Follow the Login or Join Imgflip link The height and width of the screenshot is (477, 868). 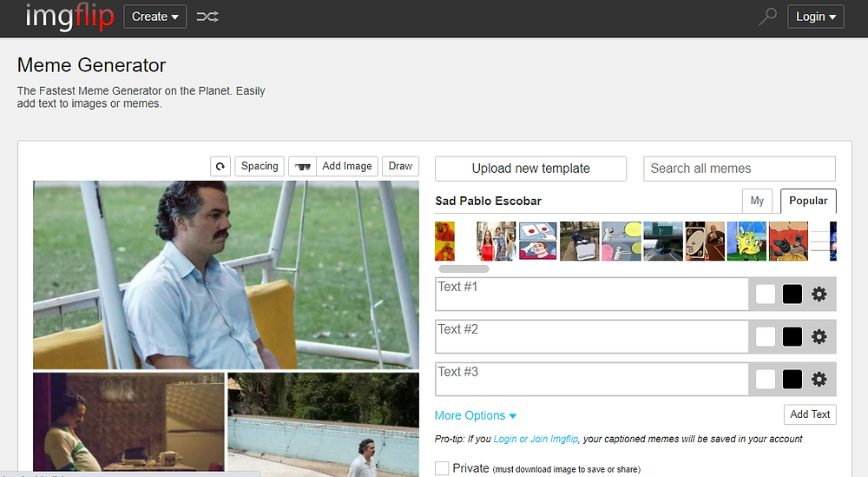pyautogui.click(x=536, y=439)
